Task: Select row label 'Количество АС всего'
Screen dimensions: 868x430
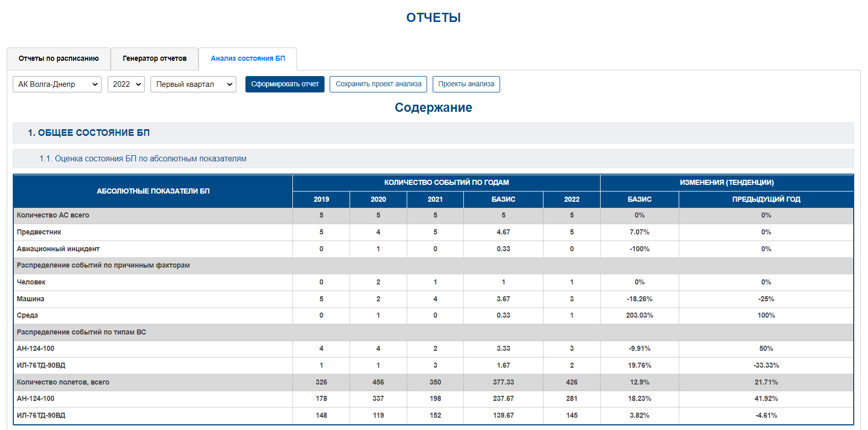Action: click(53, 215)
